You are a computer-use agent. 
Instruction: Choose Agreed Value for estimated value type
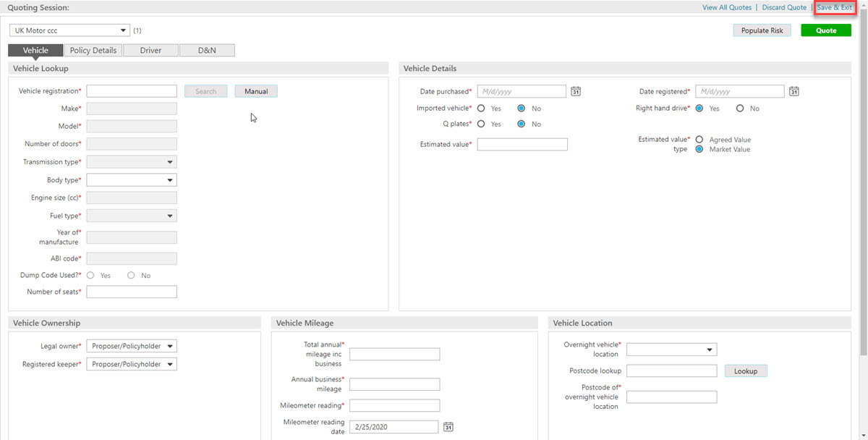699,140
